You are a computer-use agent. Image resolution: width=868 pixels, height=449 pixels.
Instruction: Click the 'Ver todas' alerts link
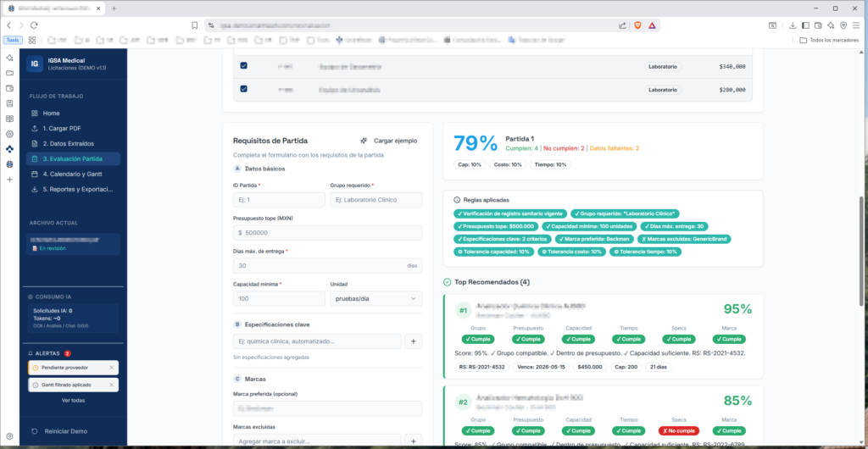click(73, 400)
